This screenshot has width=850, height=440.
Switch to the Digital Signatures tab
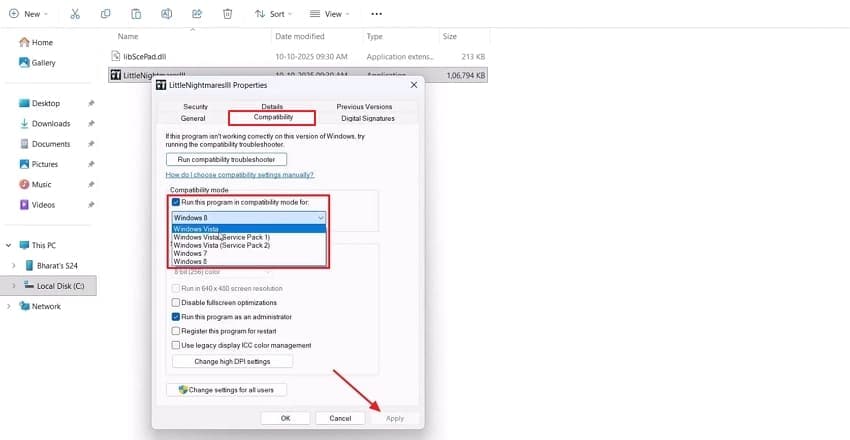[368, 118]
